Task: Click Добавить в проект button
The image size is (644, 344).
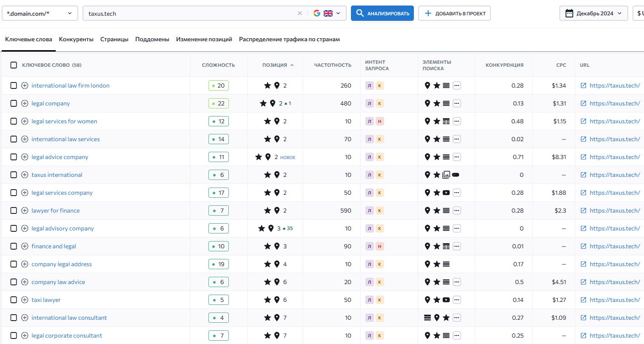Action: (455, 13)
